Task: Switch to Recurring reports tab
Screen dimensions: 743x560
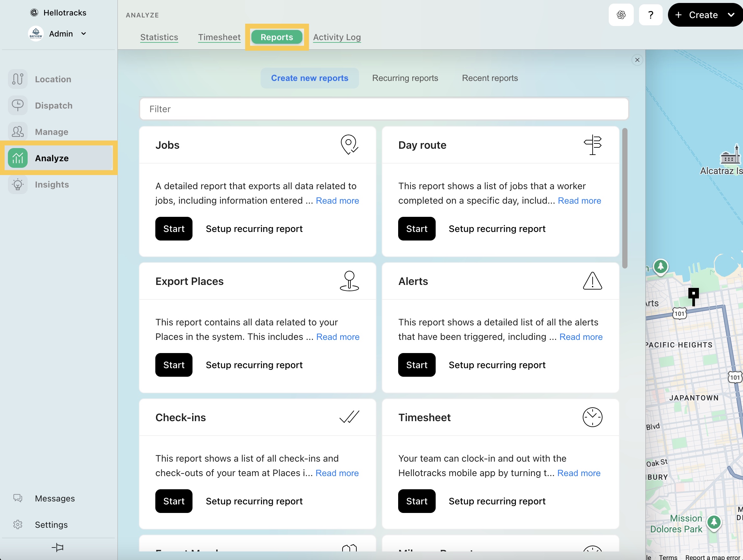Action: coord(405,78)
